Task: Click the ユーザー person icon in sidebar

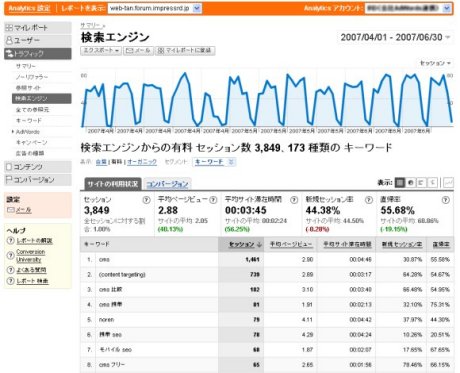Action: [x=9, y=41]
